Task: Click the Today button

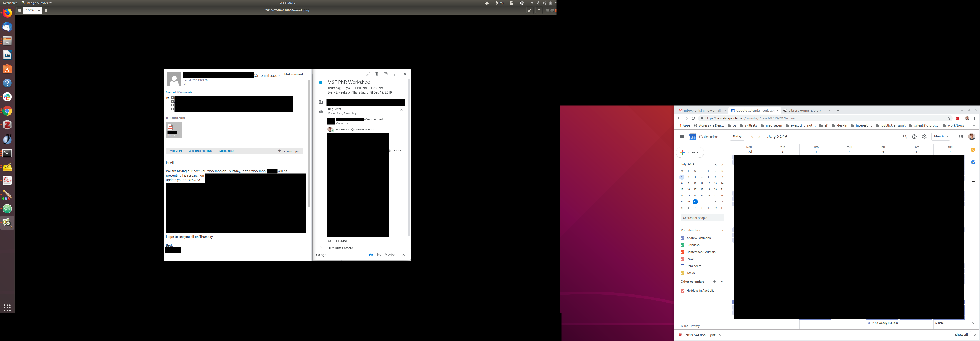Action: coord(737,137)
